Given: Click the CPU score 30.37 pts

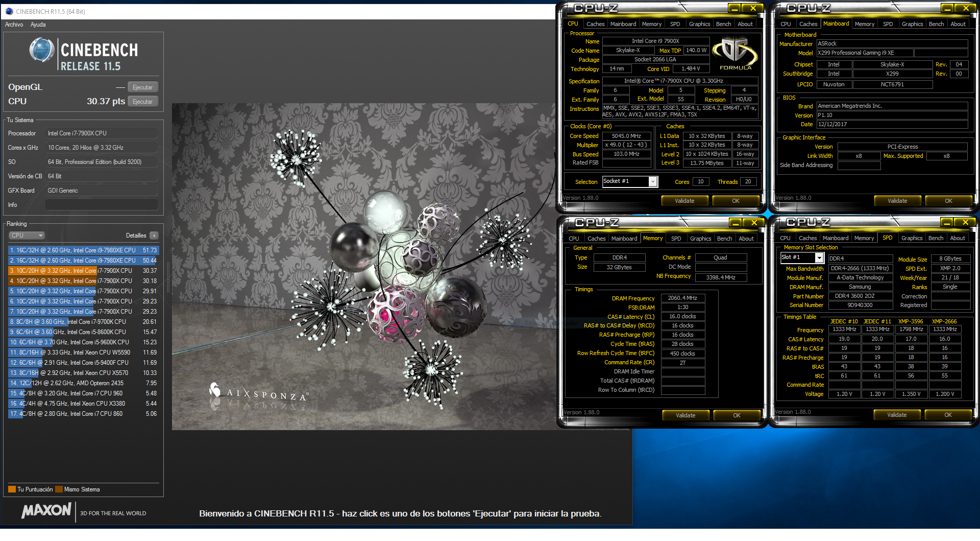Looking at the screenshot, I should 106,101.
